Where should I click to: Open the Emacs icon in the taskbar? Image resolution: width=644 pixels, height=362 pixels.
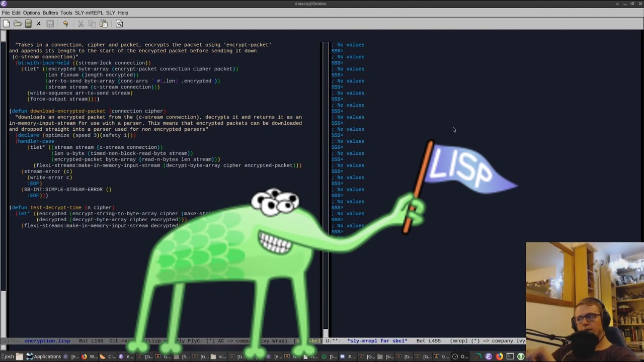(x=488, y=356)
